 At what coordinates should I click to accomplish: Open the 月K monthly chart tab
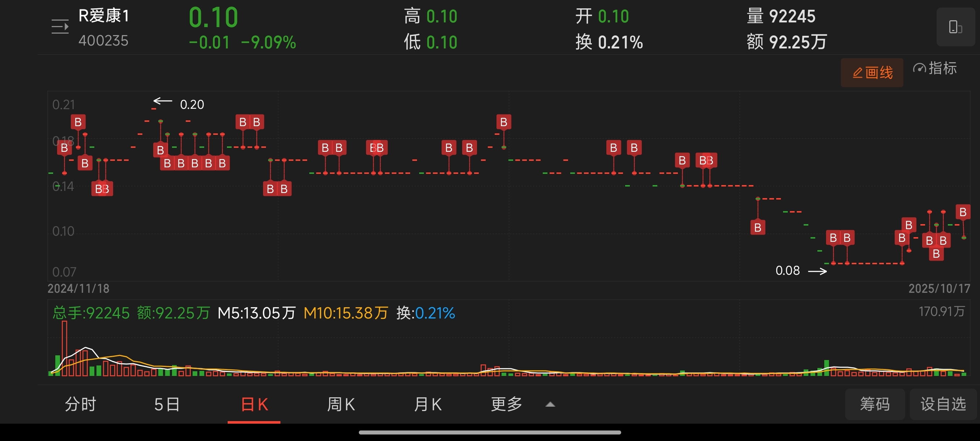point(427,404)
